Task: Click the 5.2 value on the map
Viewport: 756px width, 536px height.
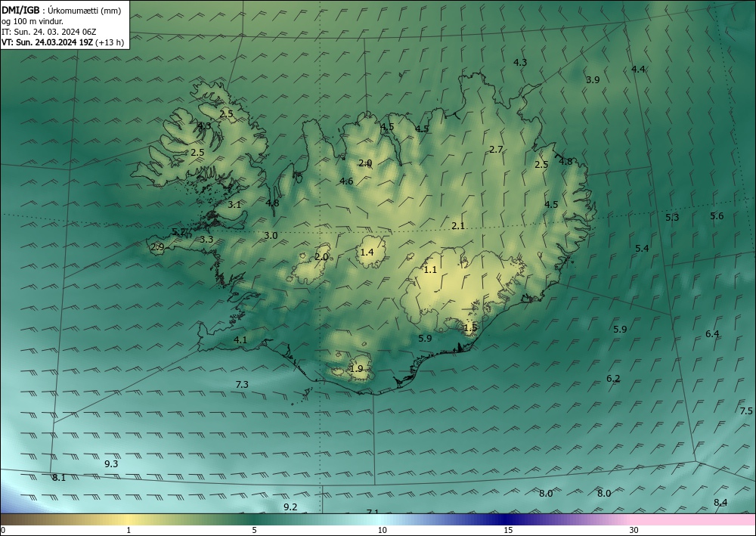Action: coord(179,232)
